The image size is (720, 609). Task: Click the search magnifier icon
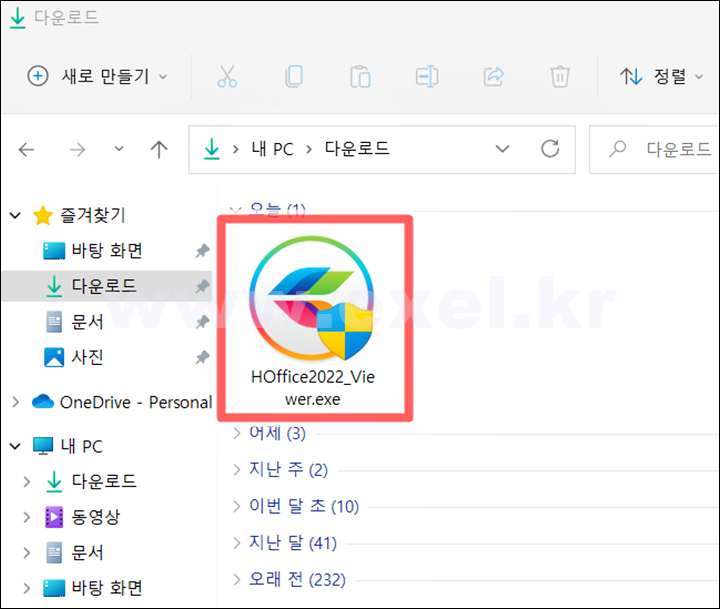(618, 149)
